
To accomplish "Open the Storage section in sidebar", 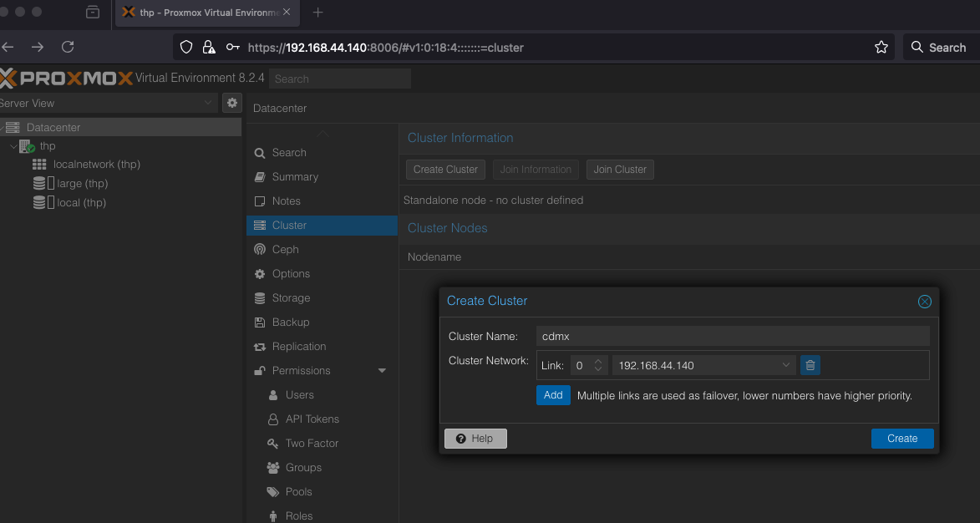I will click(291, 298).
